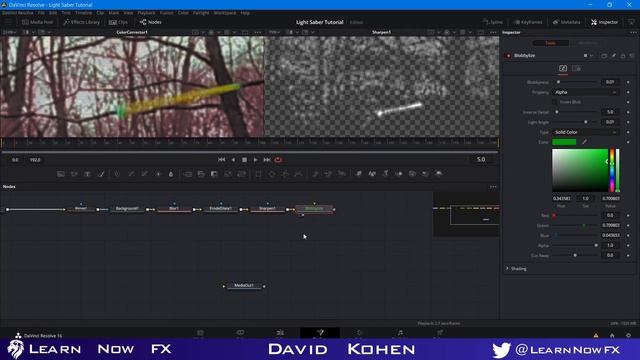The height and width of the screenshot is (360, 640).
Task: Select the Sharpen1 node
Action: (267, 209)
